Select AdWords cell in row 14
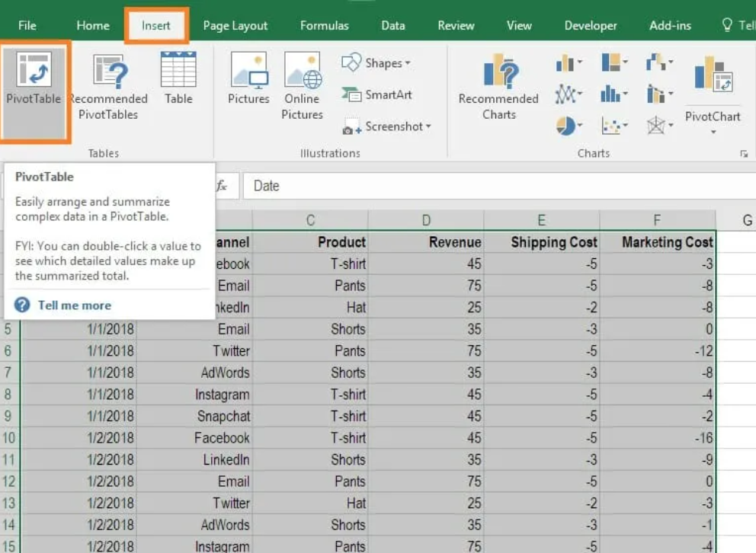This screenshot has height=553, width=756. point(194,525)
